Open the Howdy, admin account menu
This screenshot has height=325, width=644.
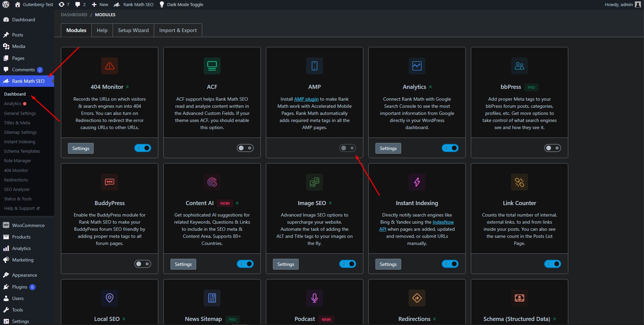[x=622, y=4]
